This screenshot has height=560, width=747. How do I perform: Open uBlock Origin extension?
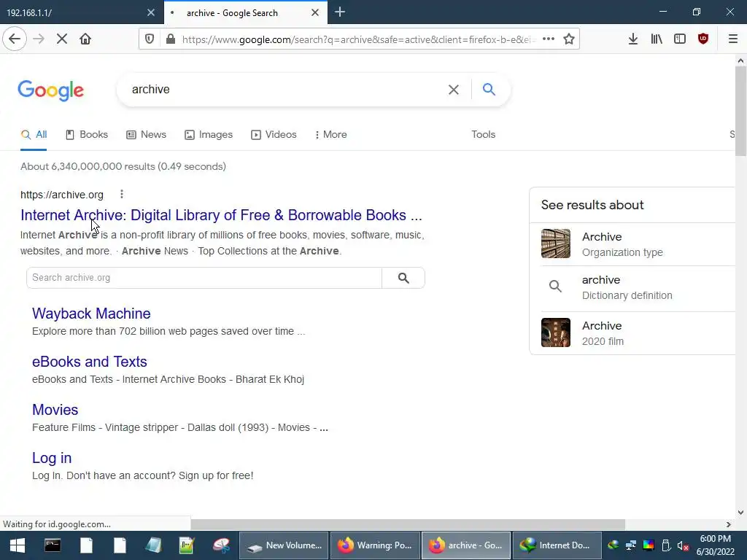tap(703, 39)
